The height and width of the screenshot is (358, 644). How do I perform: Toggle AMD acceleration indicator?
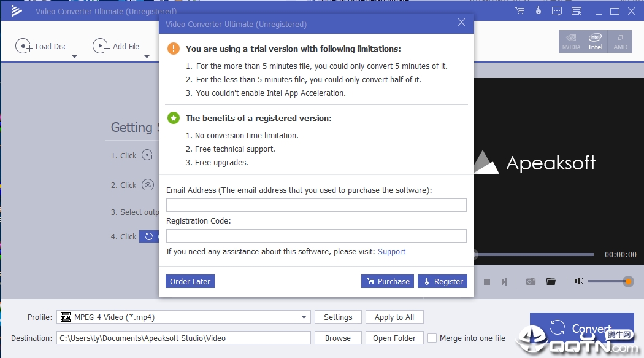click(x=620, y=42)
